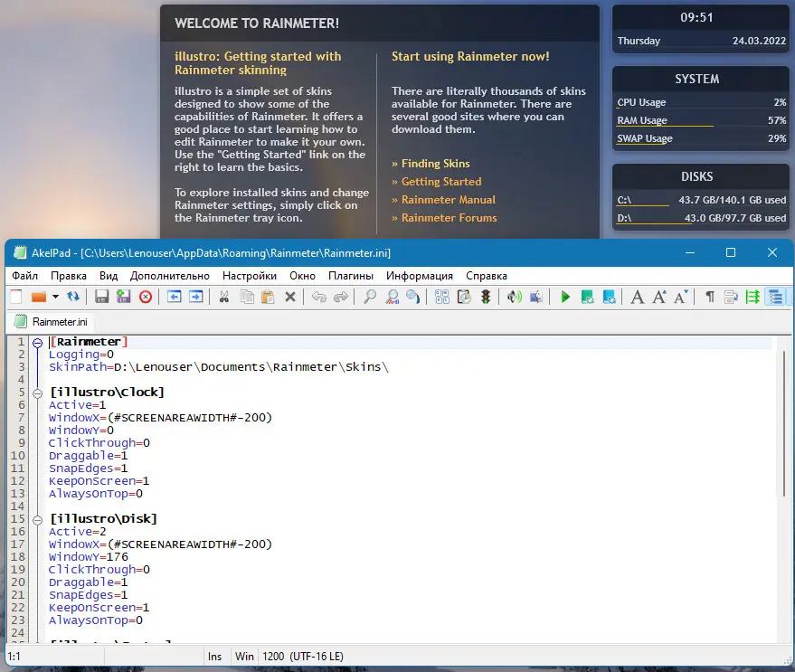The image size is (795, 672).
Task: Open the Rainmeter Manual link
Action: click(449, 200)
